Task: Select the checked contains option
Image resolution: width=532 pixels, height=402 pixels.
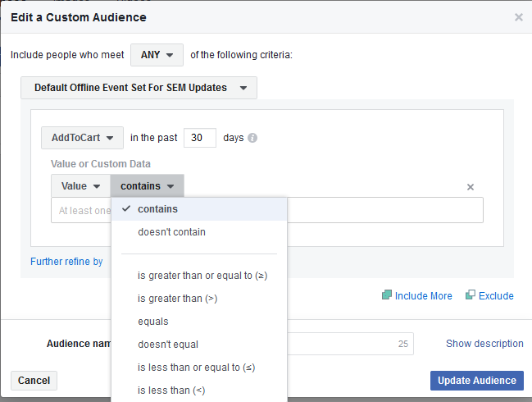Action: (157, 209)
